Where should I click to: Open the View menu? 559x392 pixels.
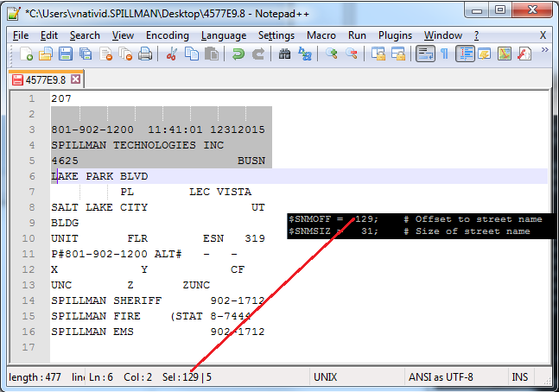pyautogui.click(x=123, y=35)
